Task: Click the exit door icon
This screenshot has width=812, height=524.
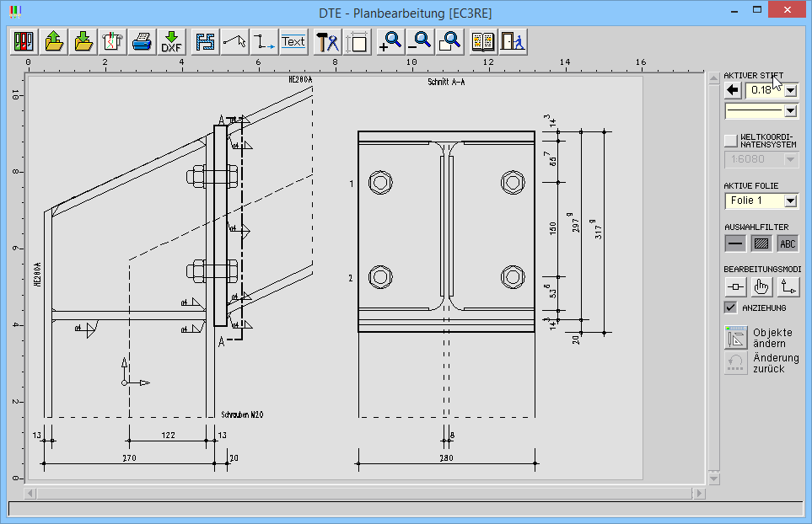Action: point(513,41)
